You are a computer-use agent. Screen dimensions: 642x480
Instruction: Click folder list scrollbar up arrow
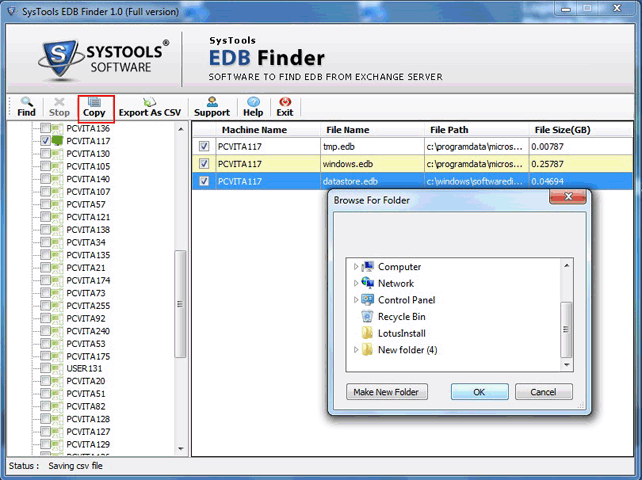point(567,266)
